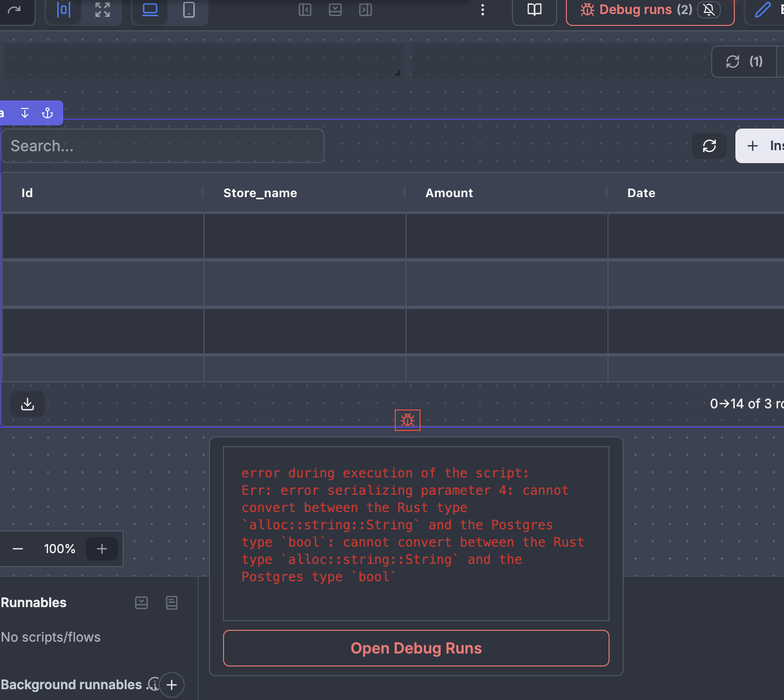Click the anchor icon on the table component
Image resolution: width=784 pixels, height=700 pixels.
48,113
